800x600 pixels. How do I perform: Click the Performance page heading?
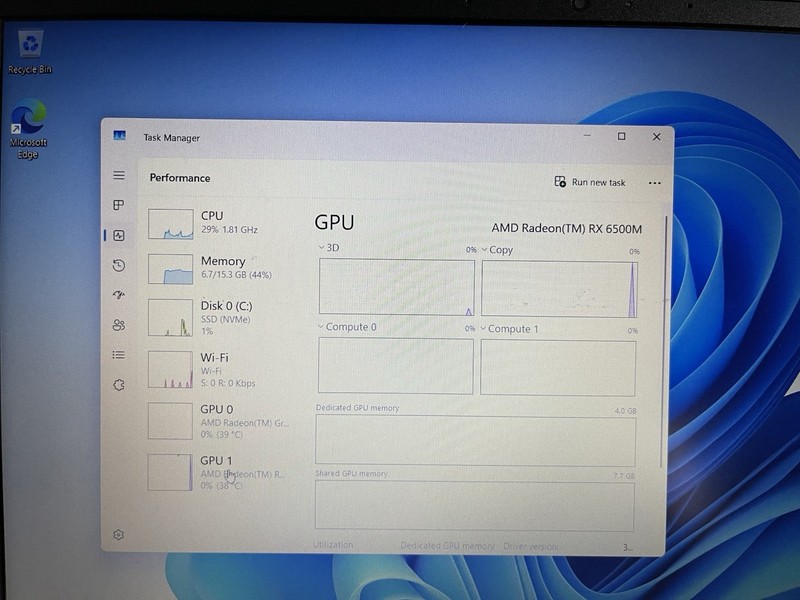pyautogui.click(x=180, y=178)
